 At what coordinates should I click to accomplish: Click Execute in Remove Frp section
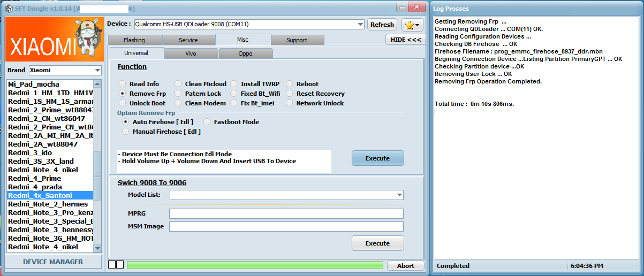pyautogui.click(x=378, y=158)
